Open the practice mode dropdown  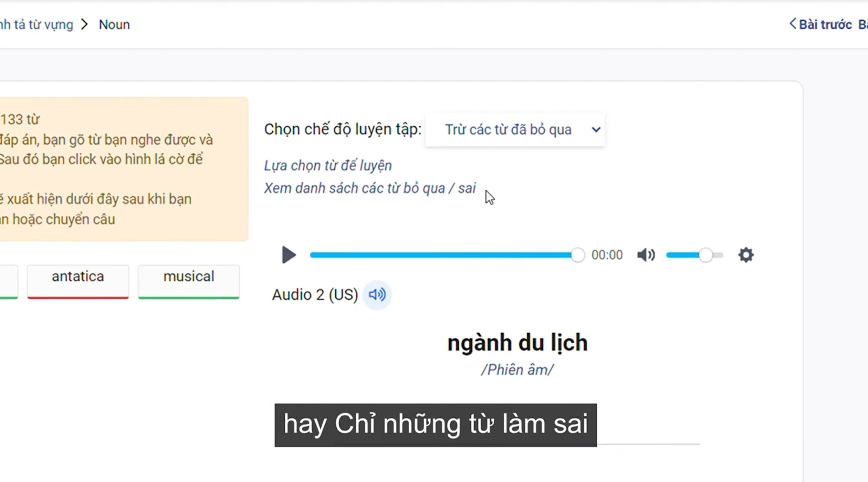515,130
